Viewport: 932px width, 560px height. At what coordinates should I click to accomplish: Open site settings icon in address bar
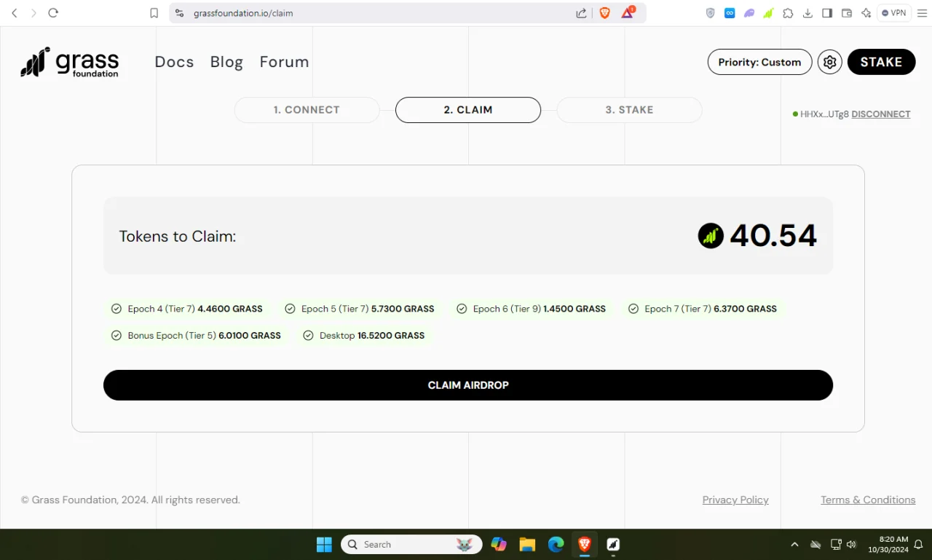click(x=181, y=13)
